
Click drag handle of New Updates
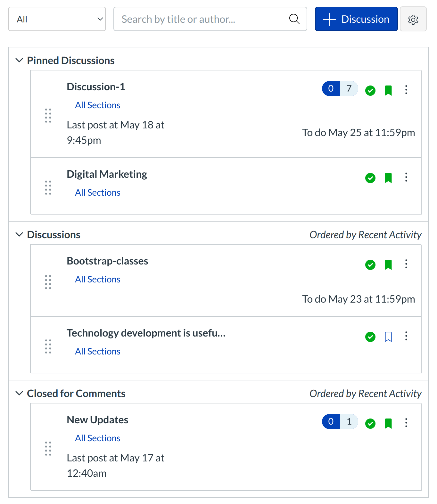coord(48,448)
